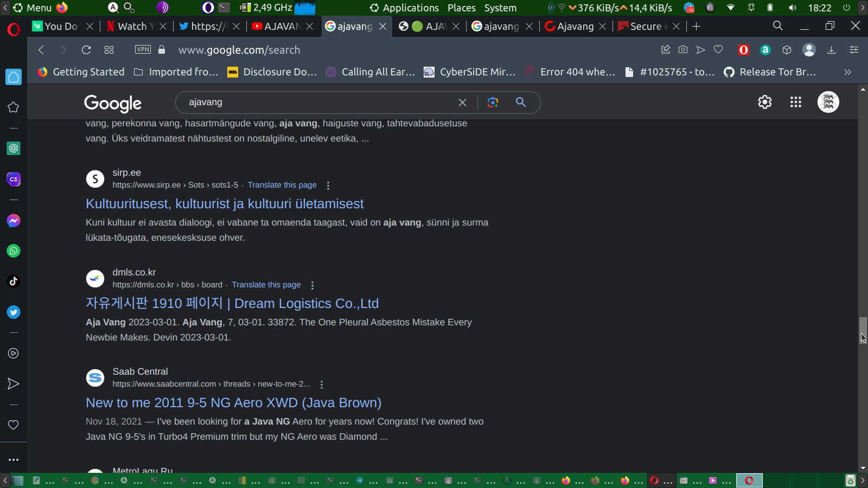
Task: Translate the dmls.co.kr result page
Action: [x=266, y=285]
